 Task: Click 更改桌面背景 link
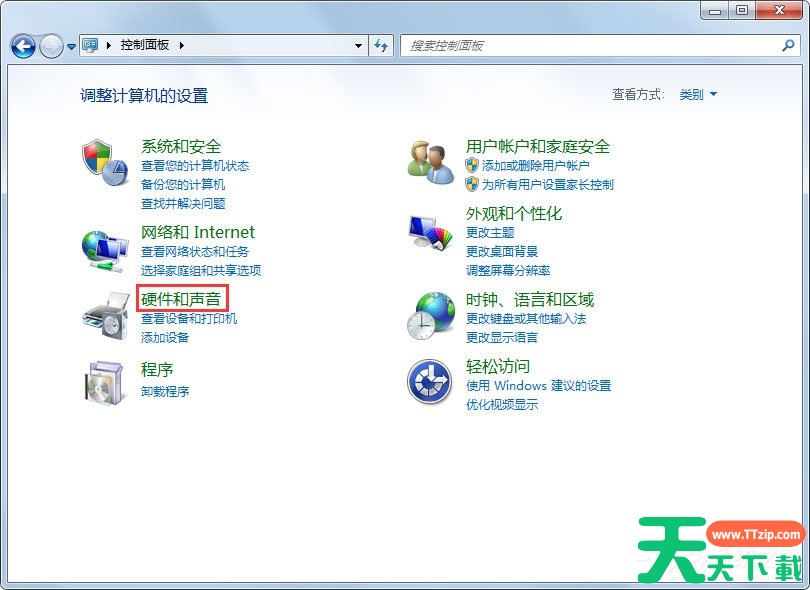point(502,251)
